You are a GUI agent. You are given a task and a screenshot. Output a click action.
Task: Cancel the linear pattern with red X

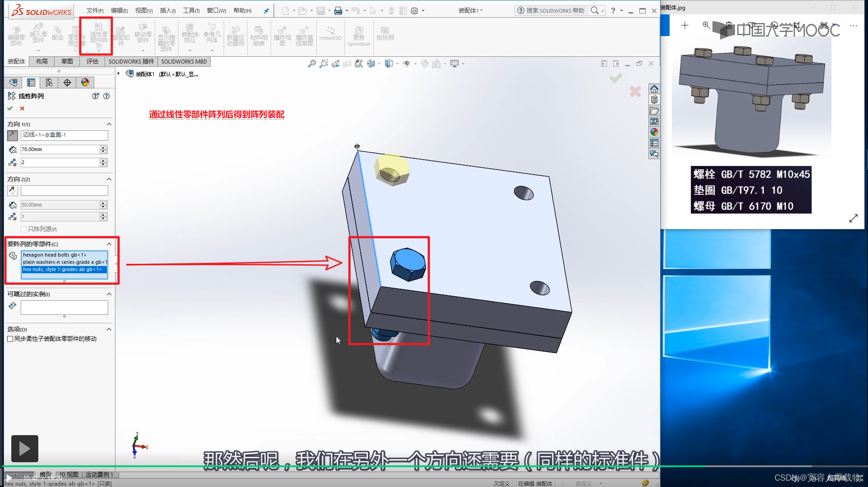[x=22, y=109]
